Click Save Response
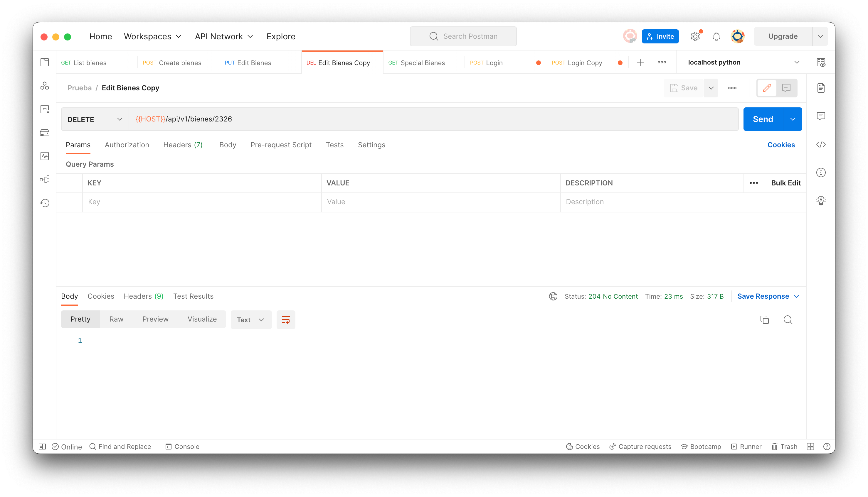The image size is (868, 497). [x=764, y=296]
